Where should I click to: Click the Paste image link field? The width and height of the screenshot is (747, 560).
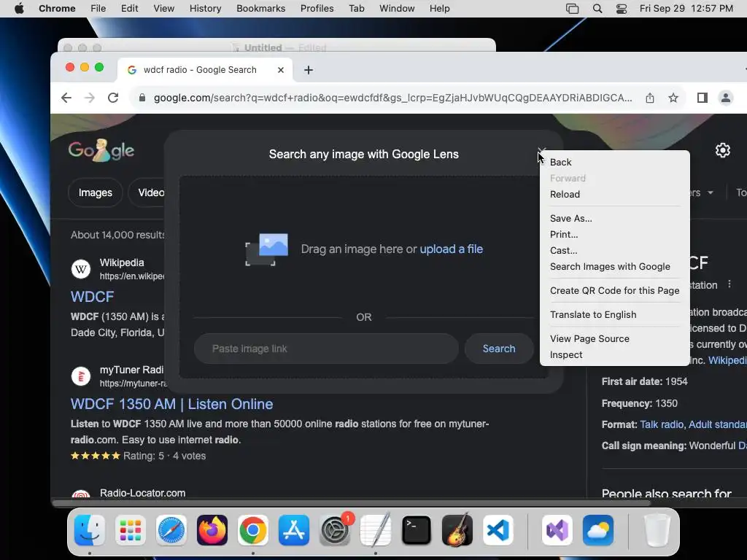pyautogui.click(x=326, y=349)
